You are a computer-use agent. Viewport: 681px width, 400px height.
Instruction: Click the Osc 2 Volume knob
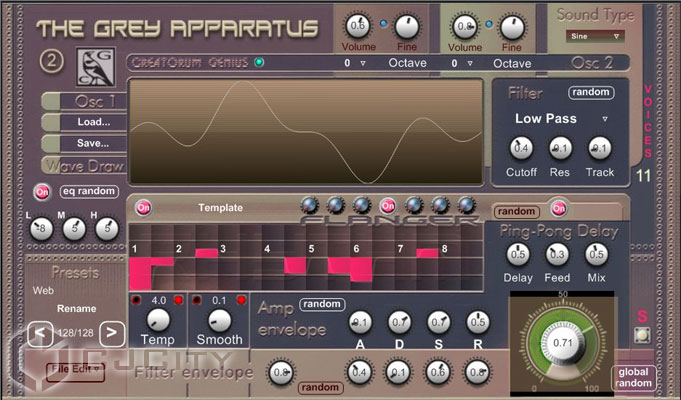coord(464,27)
